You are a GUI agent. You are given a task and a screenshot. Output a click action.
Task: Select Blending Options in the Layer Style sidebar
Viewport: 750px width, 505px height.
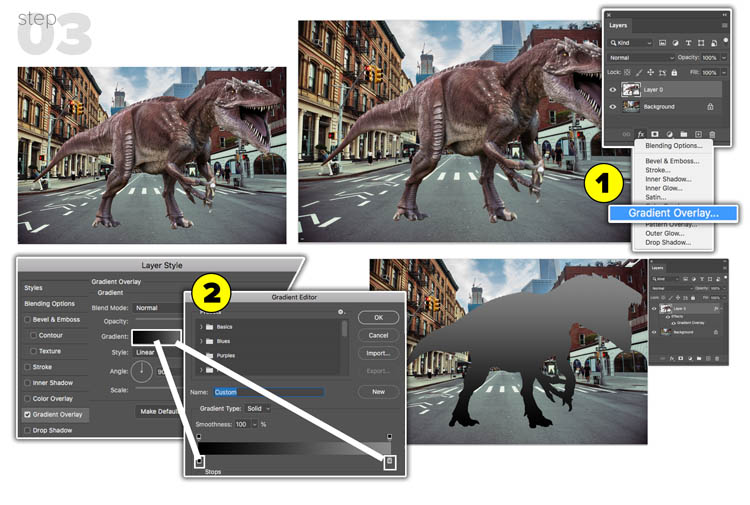tap(49, 304)
